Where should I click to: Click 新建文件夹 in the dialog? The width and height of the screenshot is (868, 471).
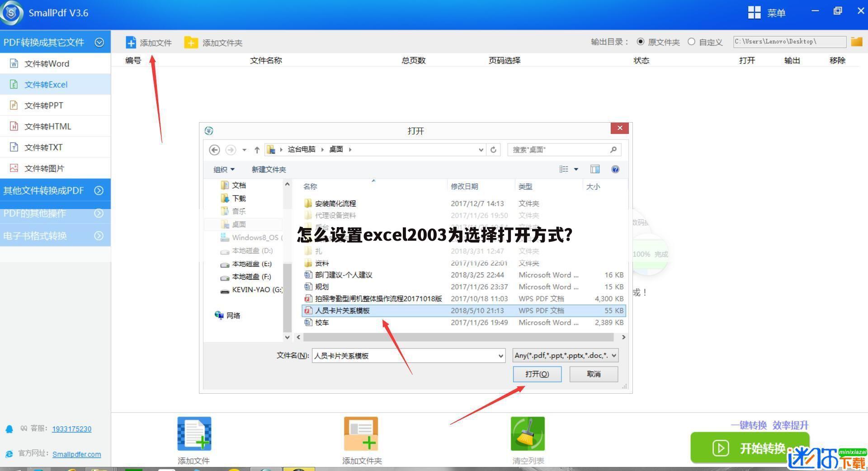[269, 169]
